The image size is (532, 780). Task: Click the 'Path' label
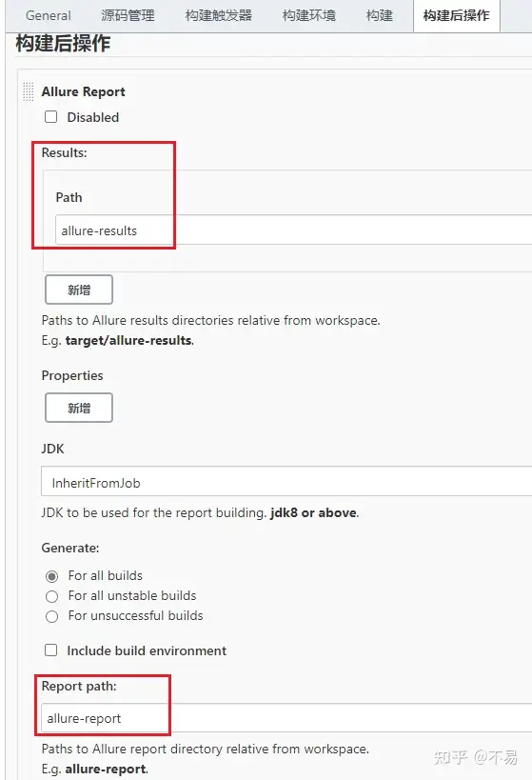[69, 197]
